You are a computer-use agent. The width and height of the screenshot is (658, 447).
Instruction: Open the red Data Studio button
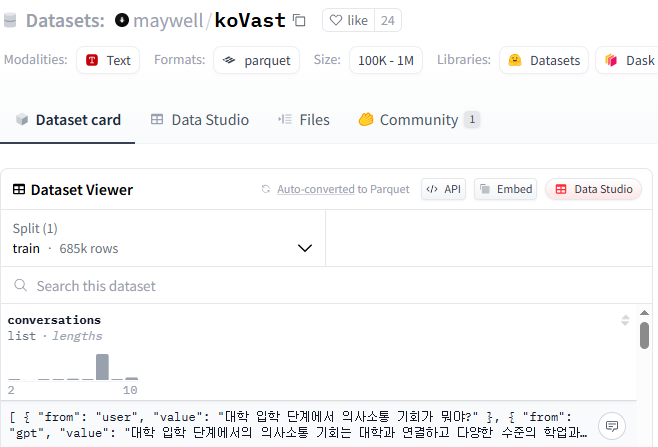[593, 189]
